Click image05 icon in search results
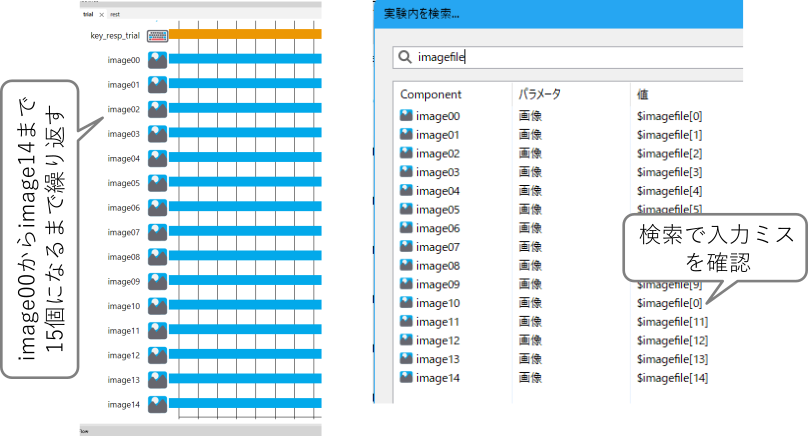808x436 pixels. coord(406,209)
